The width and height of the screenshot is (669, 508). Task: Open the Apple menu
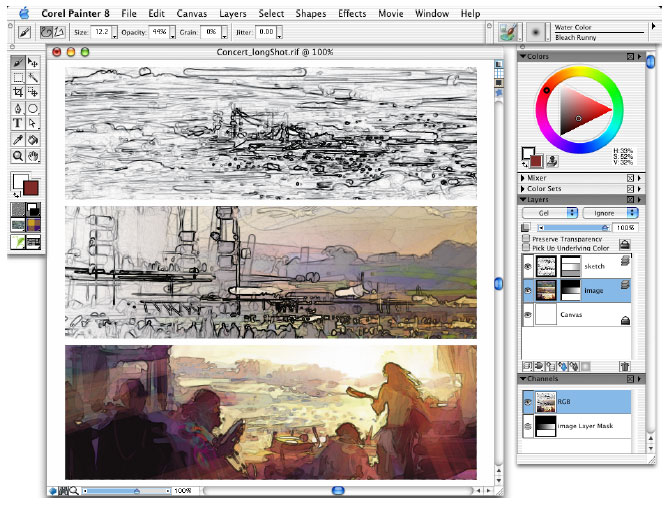pyautogui.click(x=24, y=13)
